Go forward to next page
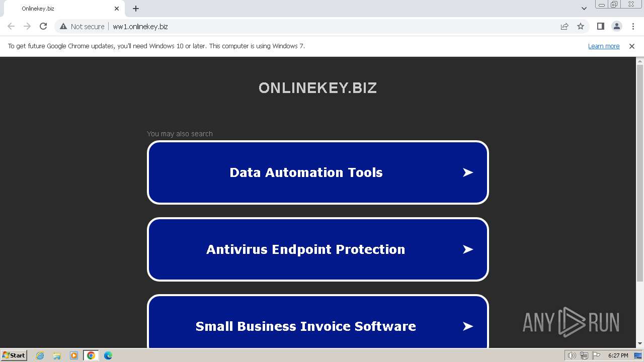 [27, 26]
